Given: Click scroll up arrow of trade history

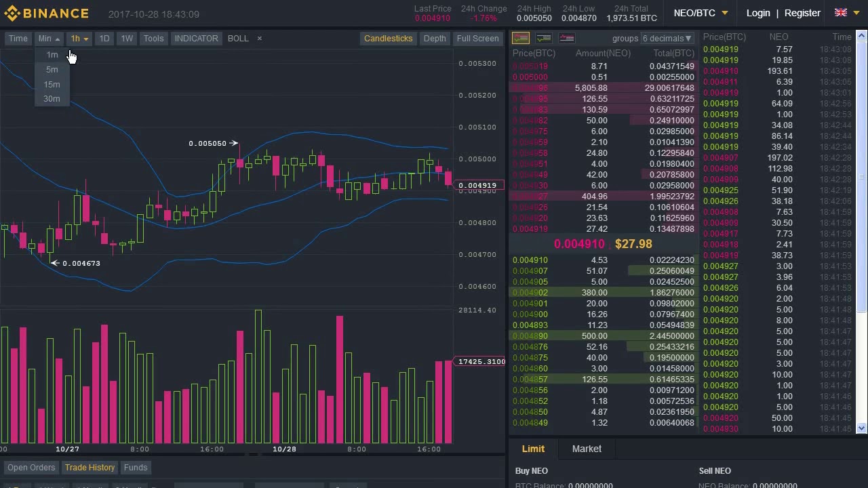Looking at the screenshot, I should pyautogui.click(x=862, y=37).
